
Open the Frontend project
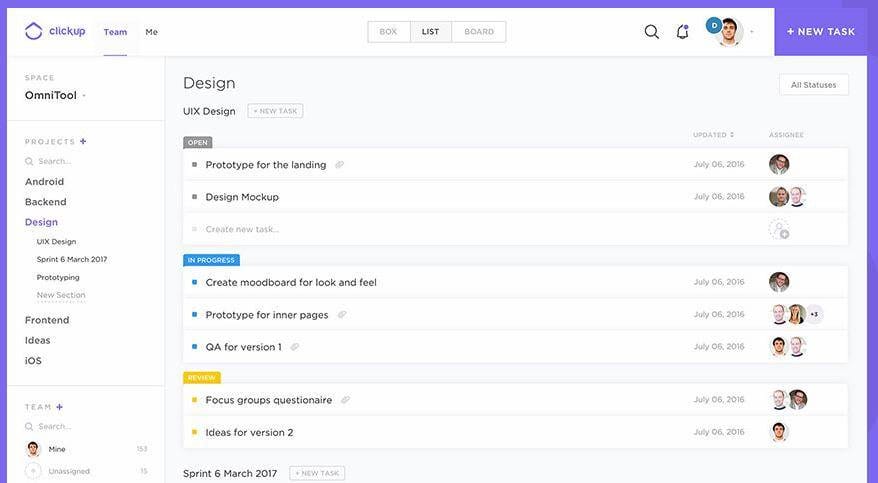pos(47,320)
